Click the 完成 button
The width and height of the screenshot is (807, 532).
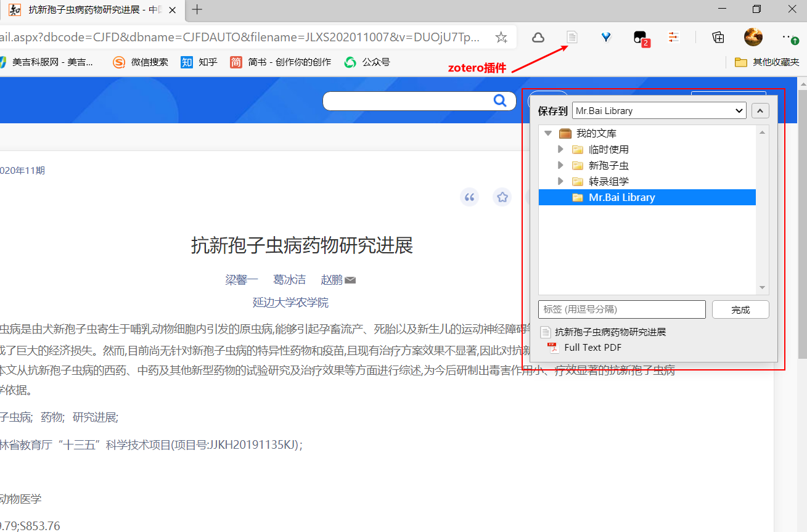tap(740, 309)
